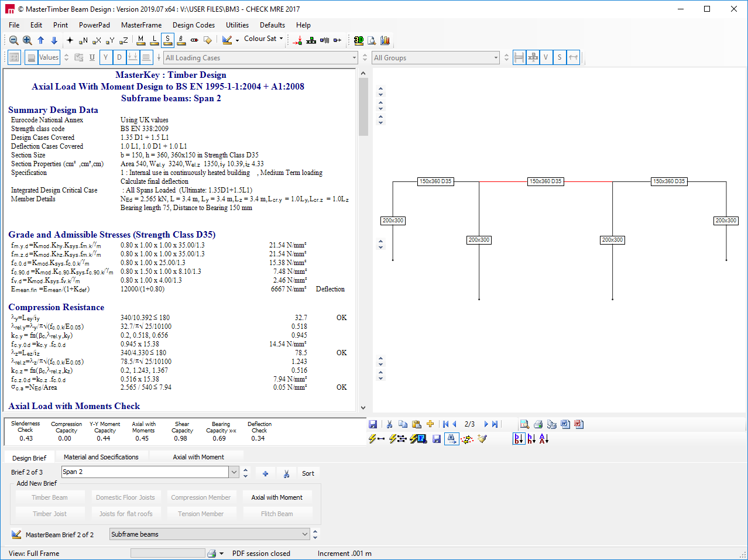Click the Axial with Moment brief button
The image size is (748, 560).
[x=277, y=497]
